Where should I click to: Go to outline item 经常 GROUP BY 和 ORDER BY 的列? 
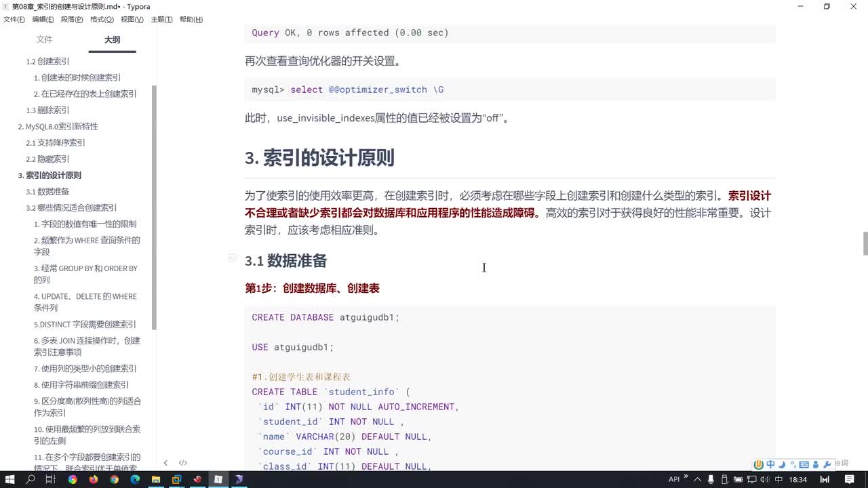point(85,274)
